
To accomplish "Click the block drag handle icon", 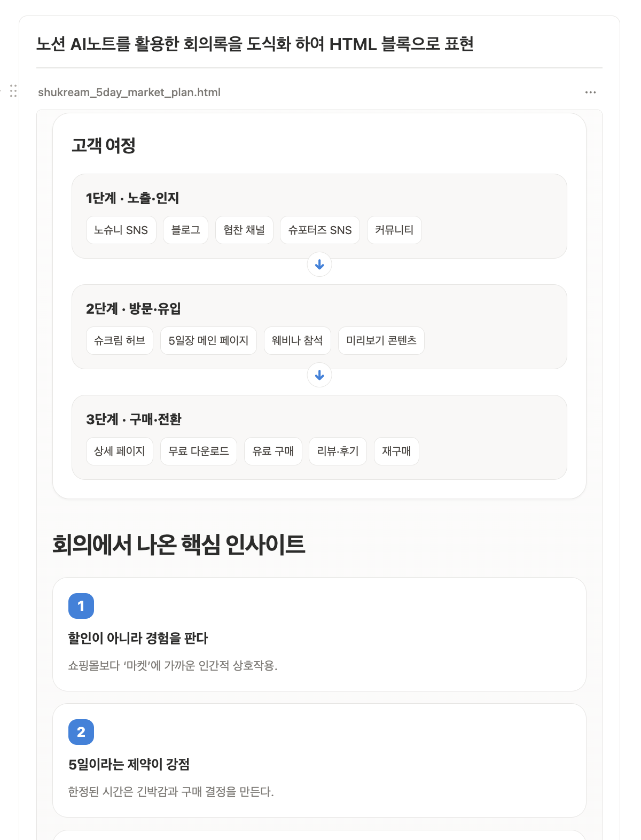I will click(13, 91).
